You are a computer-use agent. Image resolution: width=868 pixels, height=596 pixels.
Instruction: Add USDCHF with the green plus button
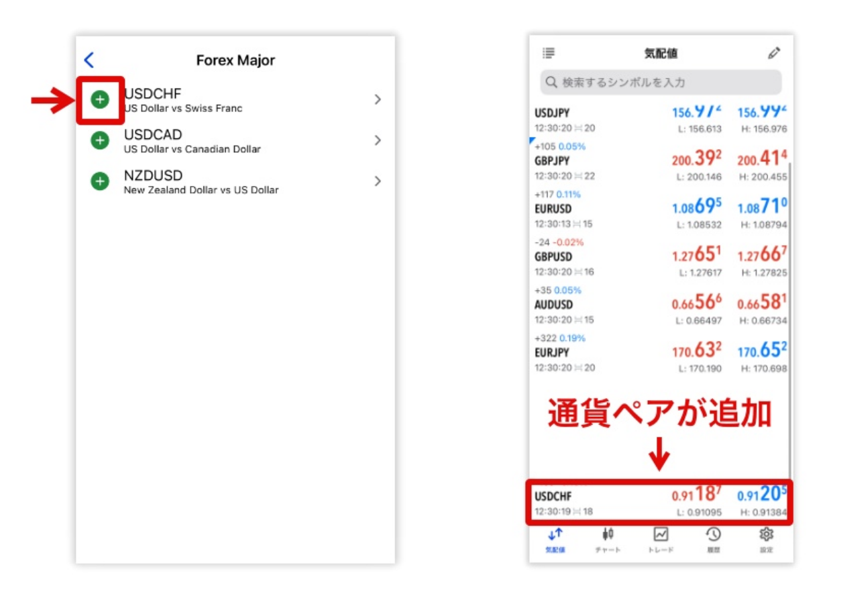pos(100,99)
